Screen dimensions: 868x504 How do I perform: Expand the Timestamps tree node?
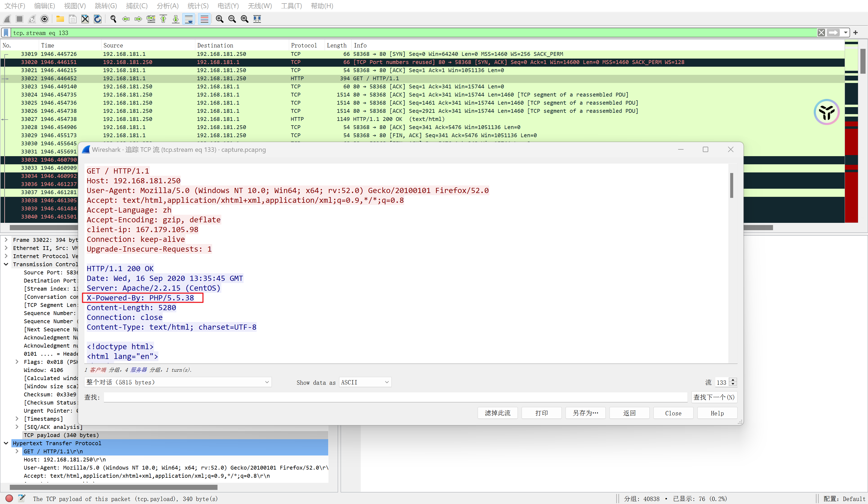click(x=17, y=419)
